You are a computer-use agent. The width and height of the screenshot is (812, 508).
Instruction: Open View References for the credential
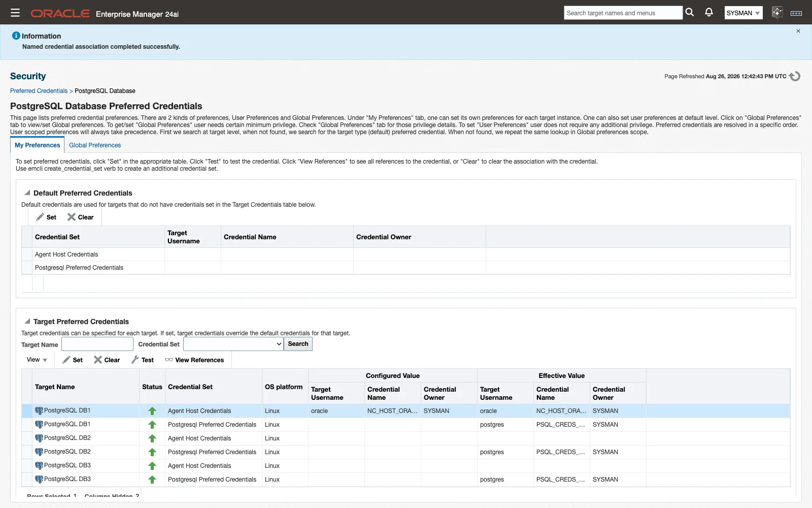click(x=194, y=360)
